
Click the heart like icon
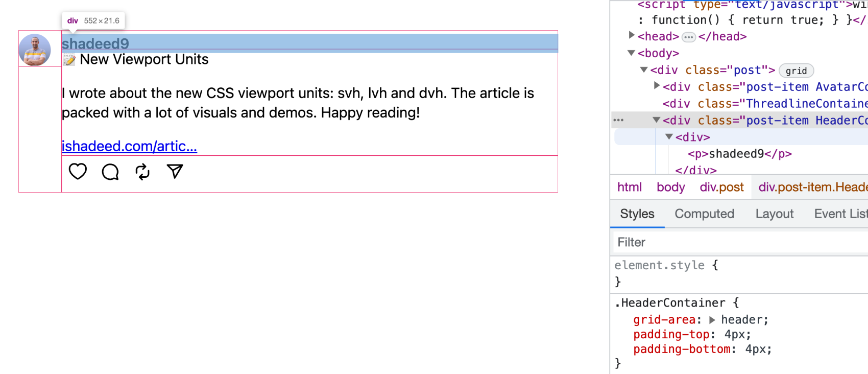(x=78, y=172)
